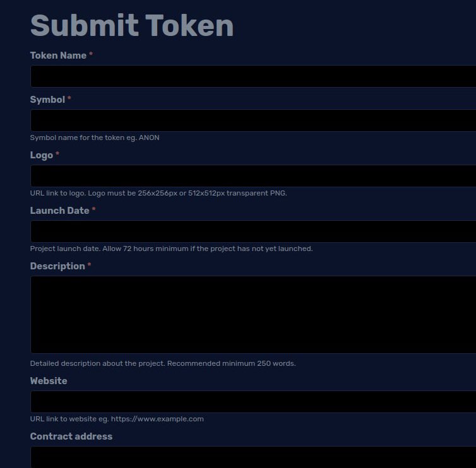Select the Launch Date input field
476x468 pixels.
point(253,231)
